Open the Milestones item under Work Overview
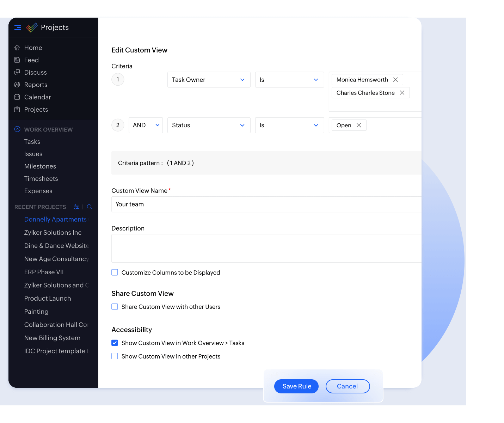This screenshot has height=423, width=504. 40,166
